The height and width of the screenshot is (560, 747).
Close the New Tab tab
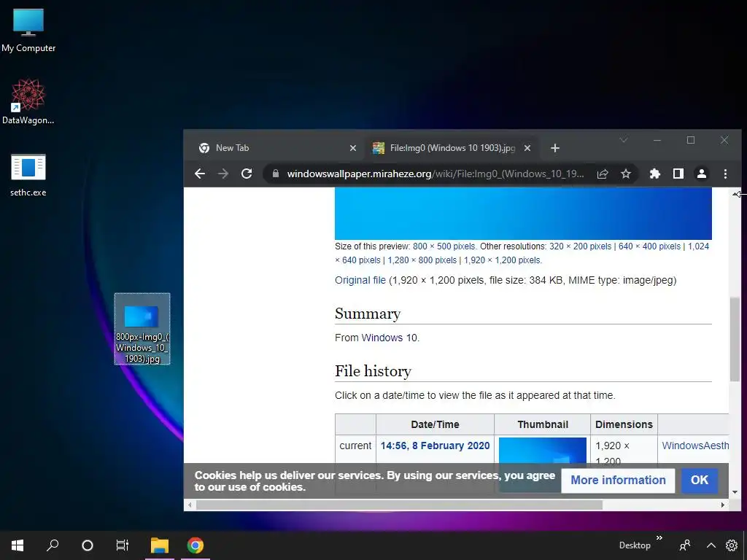pyautogui.click(x=352, y=148)
